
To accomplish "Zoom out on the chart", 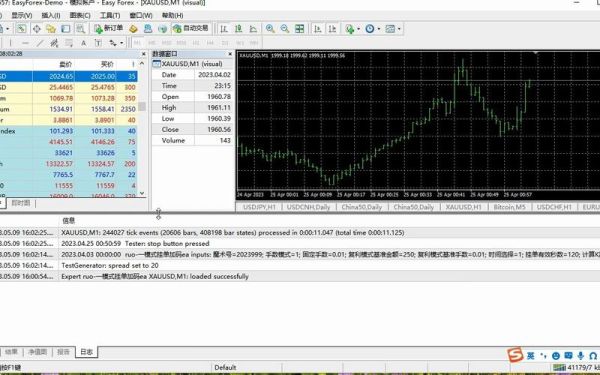I will coord(285,29).
